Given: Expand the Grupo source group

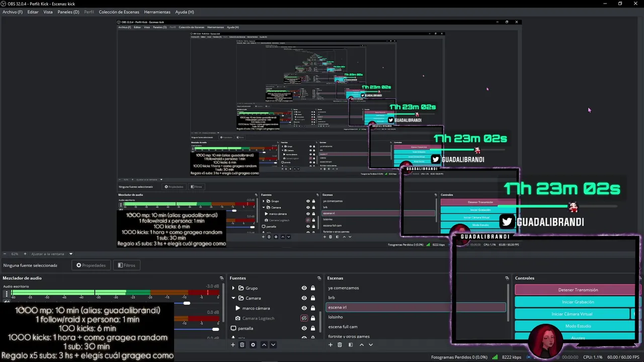Looking at the screenshot, I should (x=233, y=288).
